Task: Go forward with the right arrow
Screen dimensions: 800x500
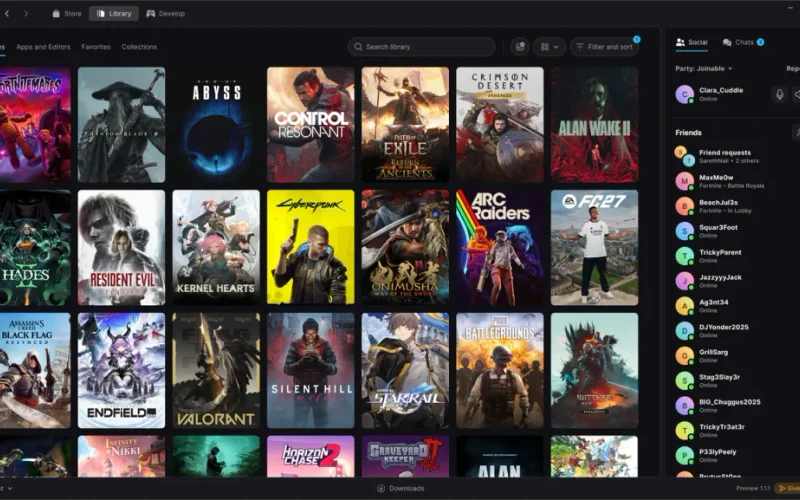Action: click(x=26, y=14)
